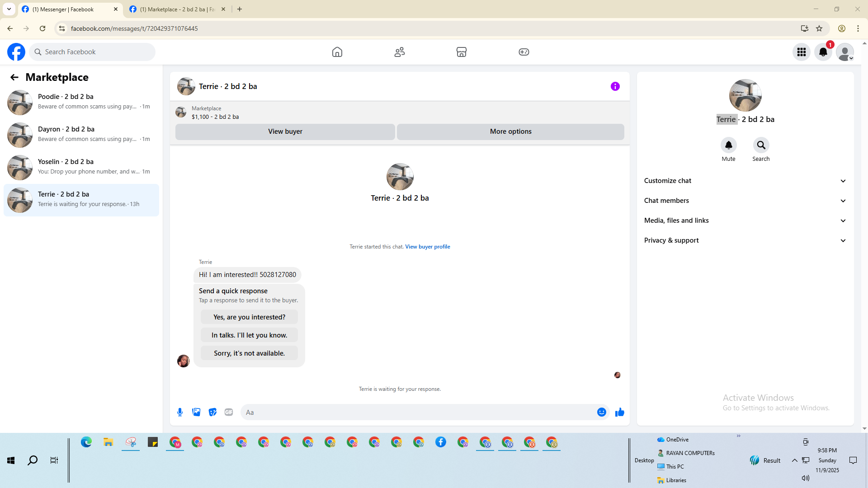Image resolution: width=868 pixels, height=488 pixels.
Task: Open the Friends icon in top navigation
Action: [x=400, y=52]
